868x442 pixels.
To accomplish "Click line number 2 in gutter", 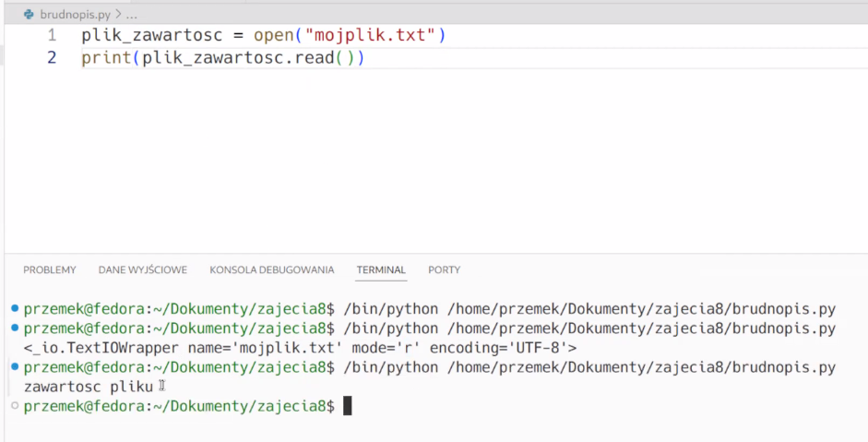I will [52, 57].
